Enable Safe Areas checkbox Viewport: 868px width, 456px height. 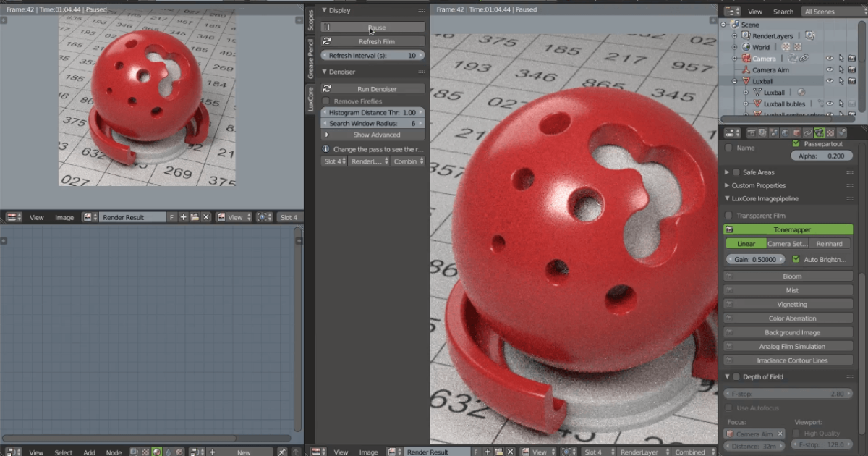point(736,172)
